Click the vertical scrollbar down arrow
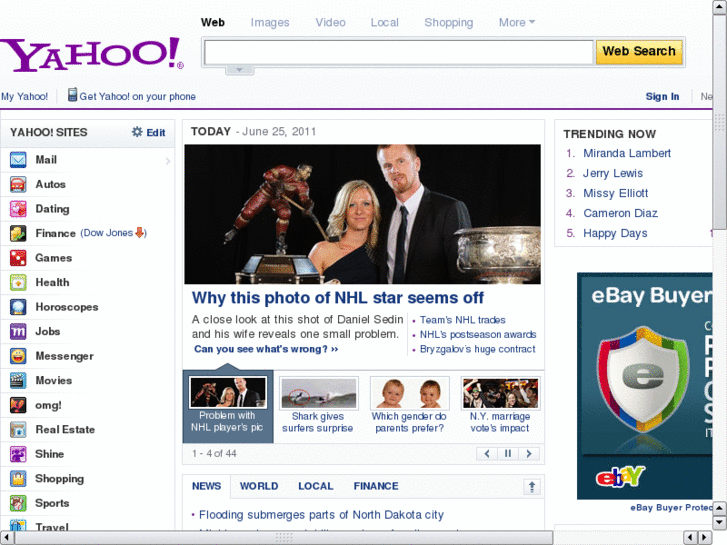 [x=719, y=523]
